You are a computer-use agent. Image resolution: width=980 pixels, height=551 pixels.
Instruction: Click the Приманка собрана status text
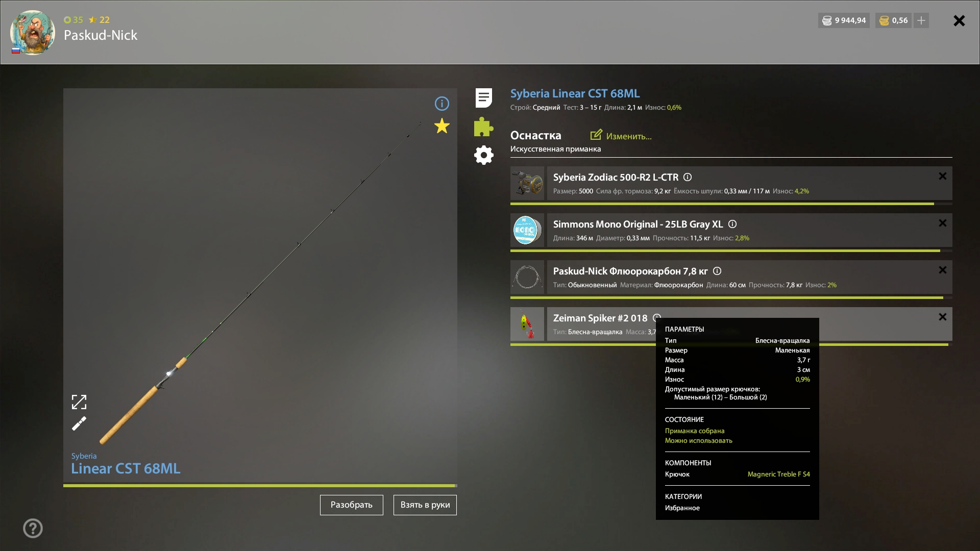[x=695, y=431]
